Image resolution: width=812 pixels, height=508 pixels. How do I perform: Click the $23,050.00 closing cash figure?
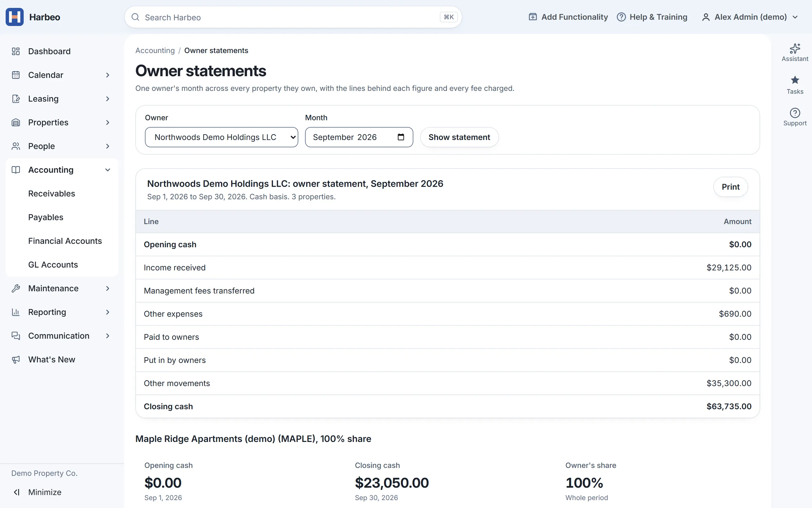coord(392,483)
